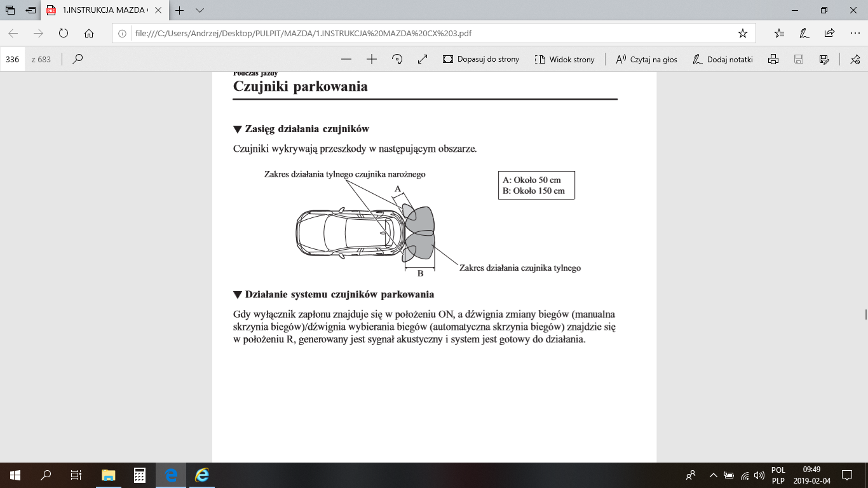This screenshot has width=868, height=488.
Task: Pin the PDF toolbar
Action: 855,59
